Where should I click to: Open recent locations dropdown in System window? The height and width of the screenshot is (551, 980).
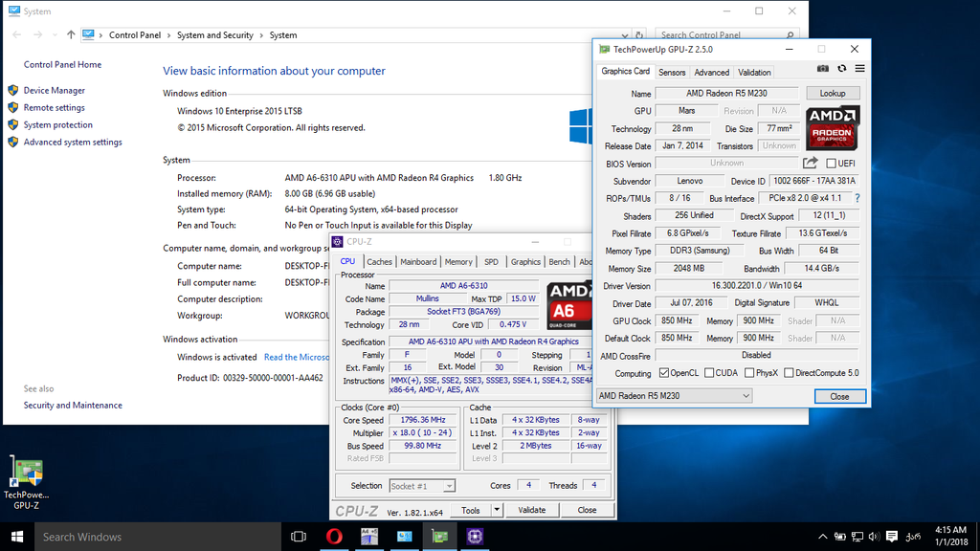click(55, 35)
